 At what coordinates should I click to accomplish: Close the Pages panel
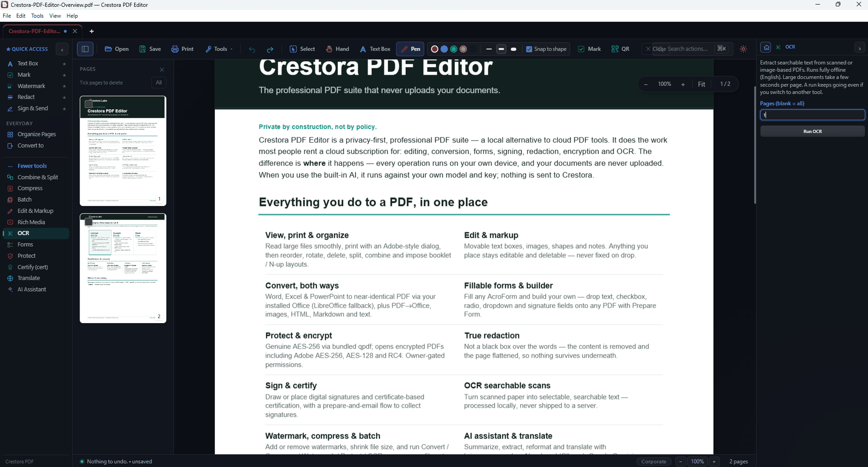click(x=162, y=70)
